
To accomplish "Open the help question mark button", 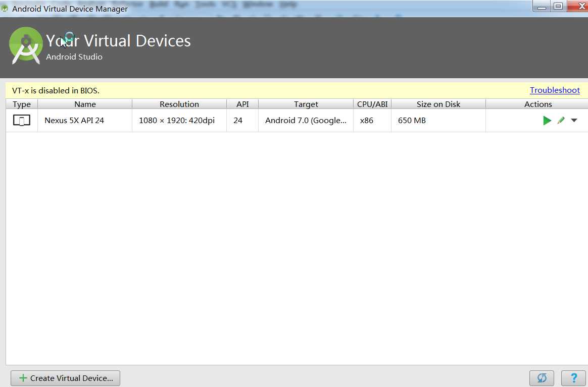I will 573,378.
